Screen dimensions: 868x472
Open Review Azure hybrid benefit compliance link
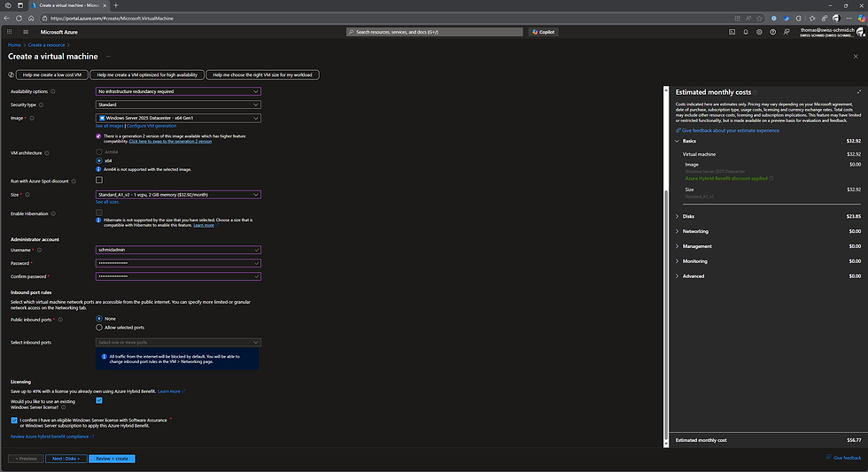point(52,437)
